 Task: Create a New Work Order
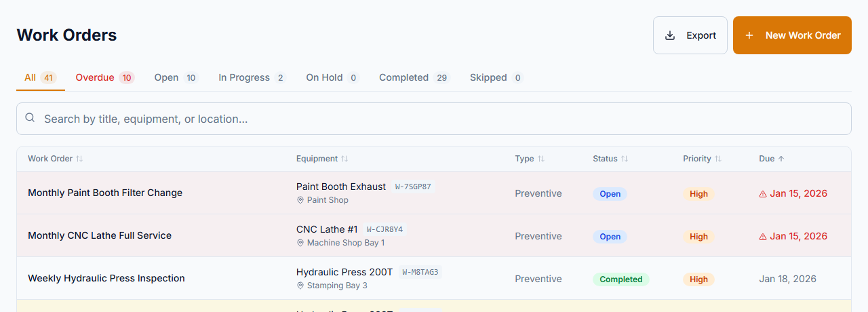pos(792,35)
